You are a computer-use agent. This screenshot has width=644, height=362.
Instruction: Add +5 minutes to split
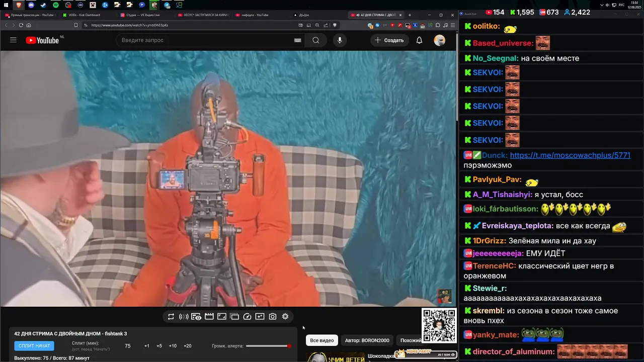(x=159, y=346)
